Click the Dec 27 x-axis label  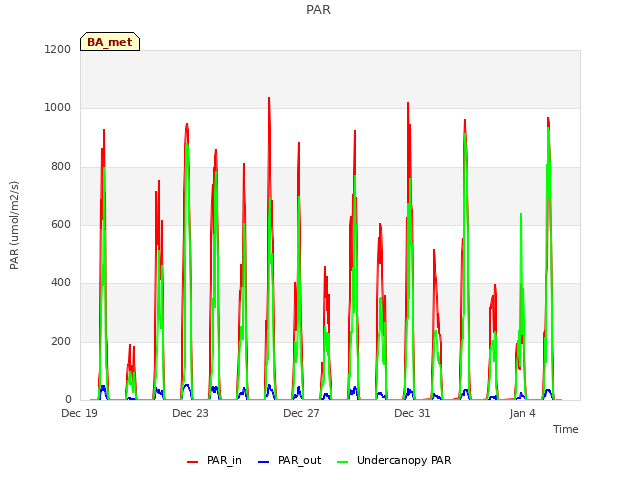[x=302, y=413]
